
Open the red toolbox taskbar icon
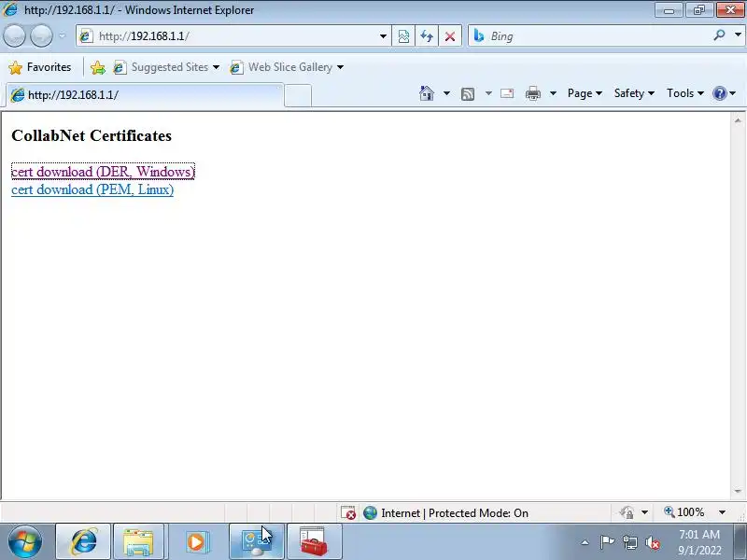(x=315, y=541)
